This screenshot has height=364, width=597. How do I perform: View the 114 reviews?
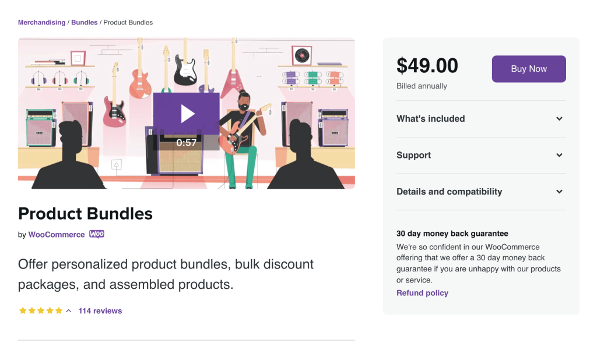[x=100, y=310]
